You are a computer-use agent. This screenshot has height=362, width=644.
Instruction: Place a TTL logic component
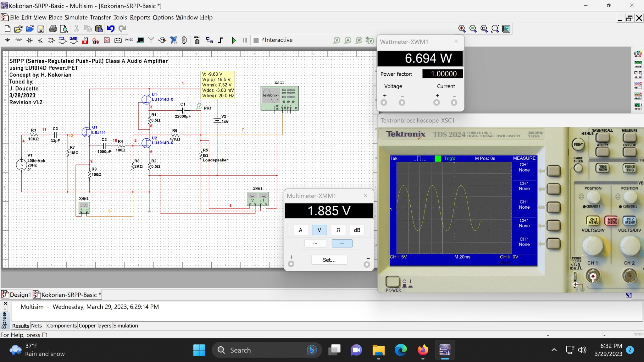pyautogui.click(x=62, y=40)
